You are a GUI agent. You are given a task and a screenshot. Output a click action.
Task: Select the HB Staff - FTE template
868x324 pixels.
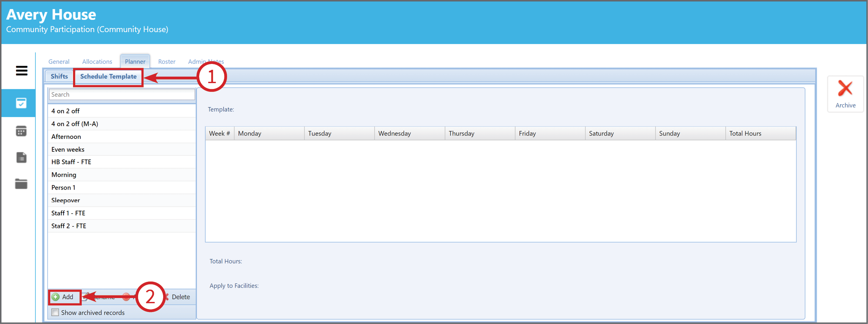tap(122, 162)
